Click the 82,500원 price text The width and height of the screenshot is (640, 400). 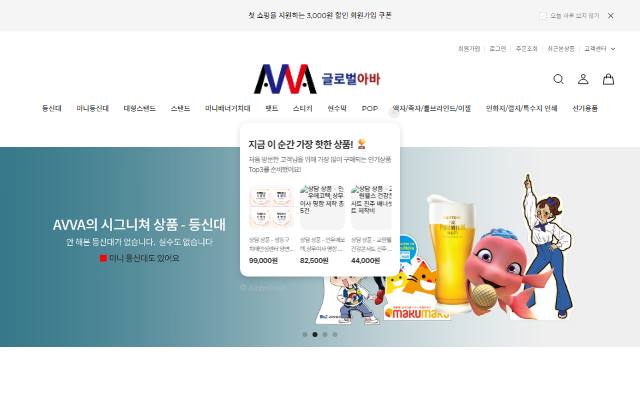(314, 260)
